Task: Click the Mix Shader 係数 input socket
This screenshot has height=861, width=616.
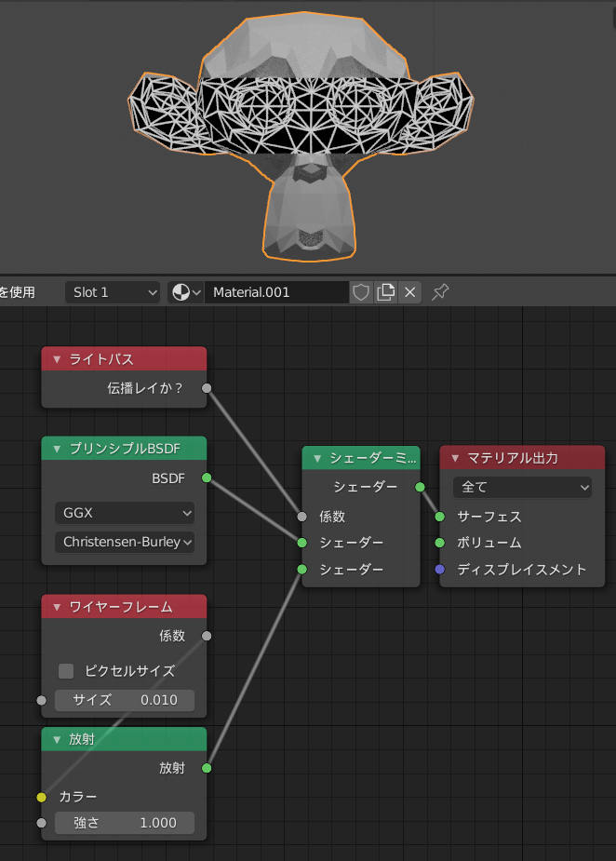Action: (302, 517)
